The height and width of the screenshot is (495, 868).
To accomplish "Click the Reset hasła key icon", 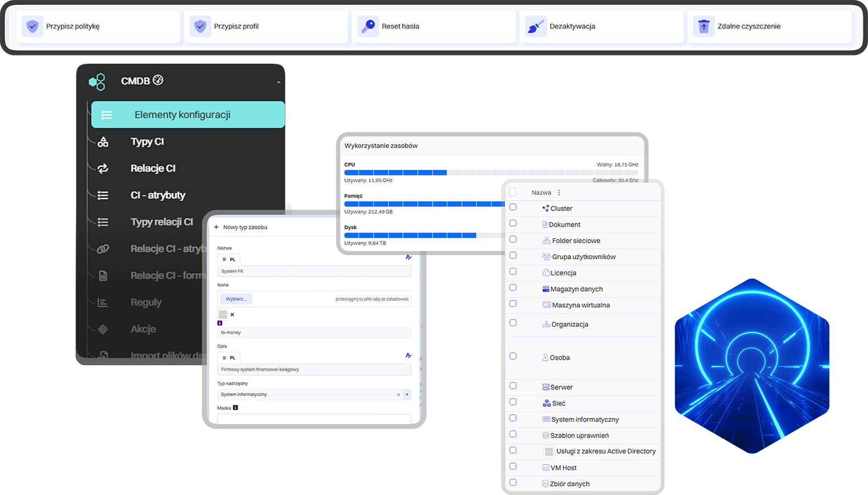I will (x=368, y=26).
